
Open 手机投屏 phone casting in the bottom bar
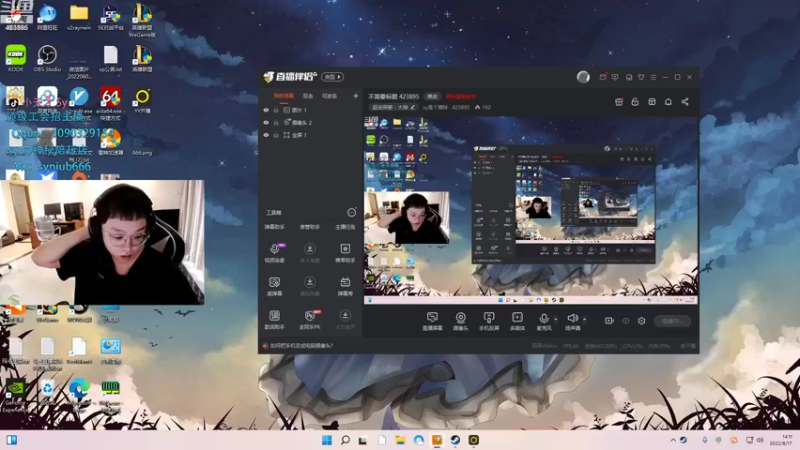[489, 321]
